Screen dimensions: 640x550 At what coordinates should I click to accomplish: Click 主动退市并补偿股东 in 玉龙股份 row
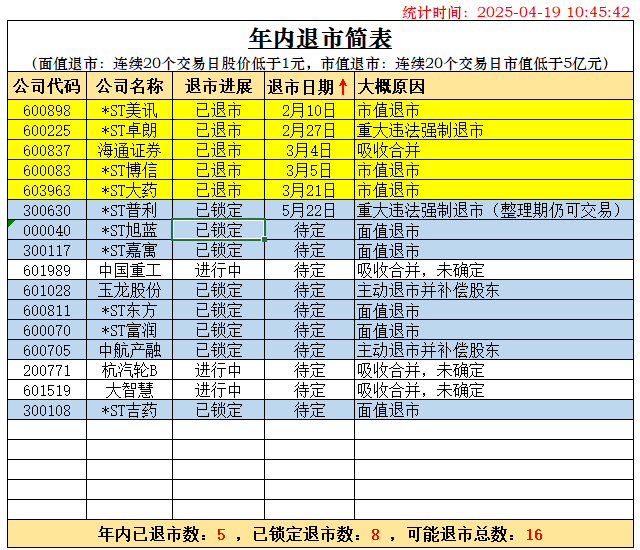tap(494, 290)
